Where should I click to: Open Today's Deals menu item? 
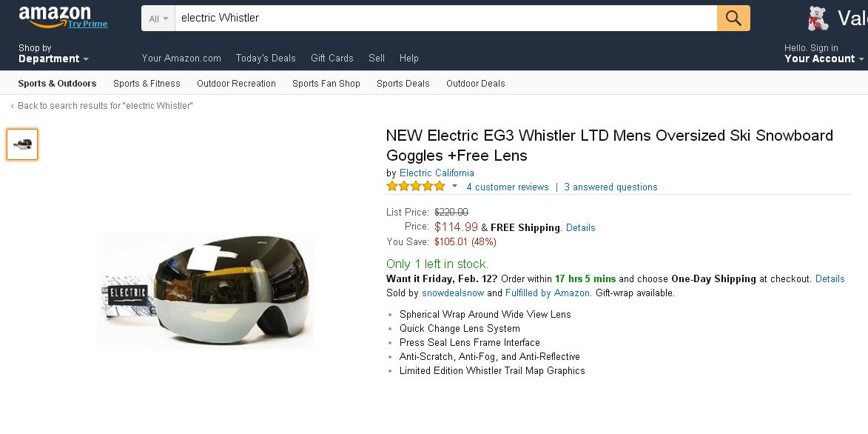click(x=266, y=59)
